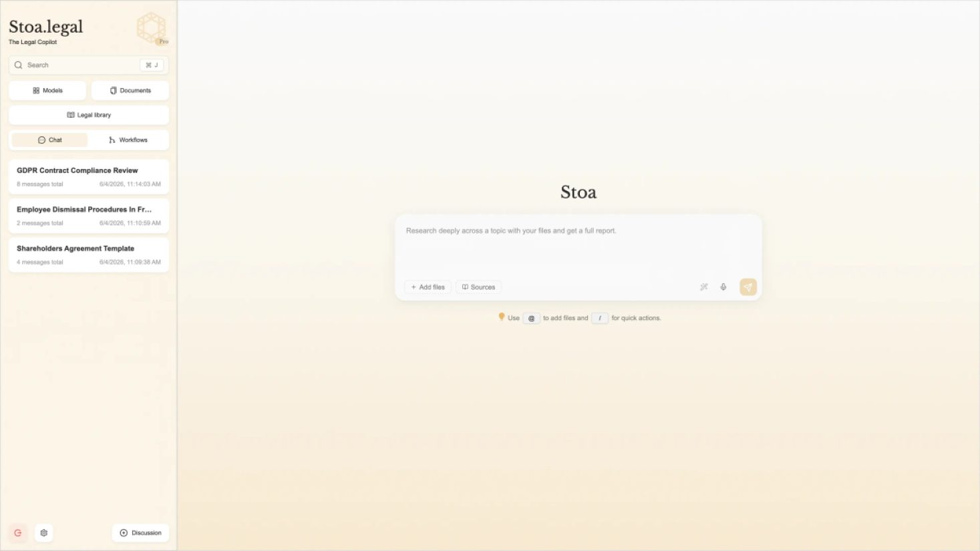Open Shareholders Agreement Template chat
The image size is (980, 551).
[x=89, y=254]
